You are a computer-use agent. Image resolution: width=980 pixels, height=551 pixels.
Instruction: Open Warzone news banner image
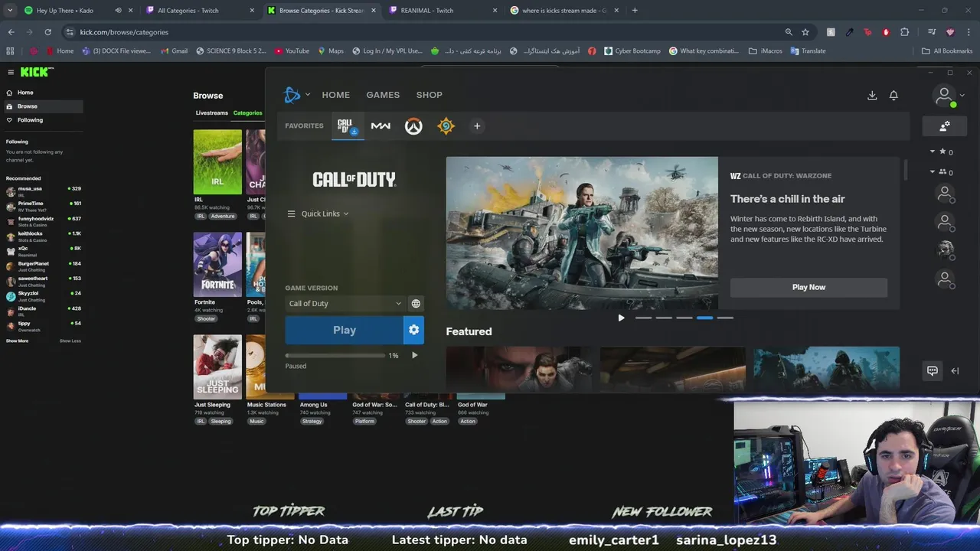point(582,233)
